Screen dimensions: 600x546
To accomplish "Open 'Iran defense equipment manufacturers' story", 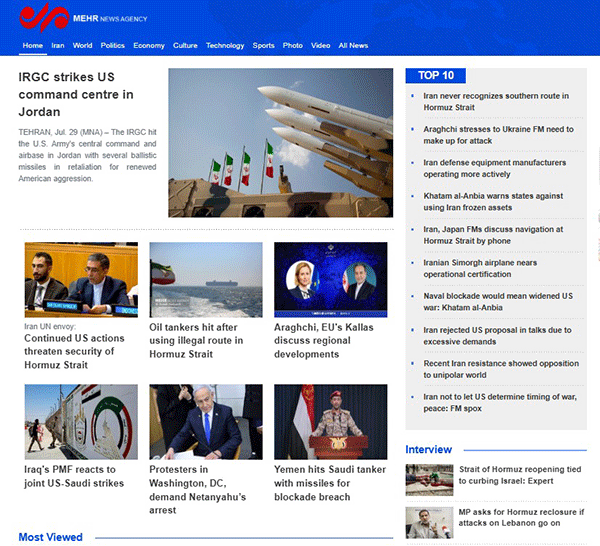I will pos(494,168).
